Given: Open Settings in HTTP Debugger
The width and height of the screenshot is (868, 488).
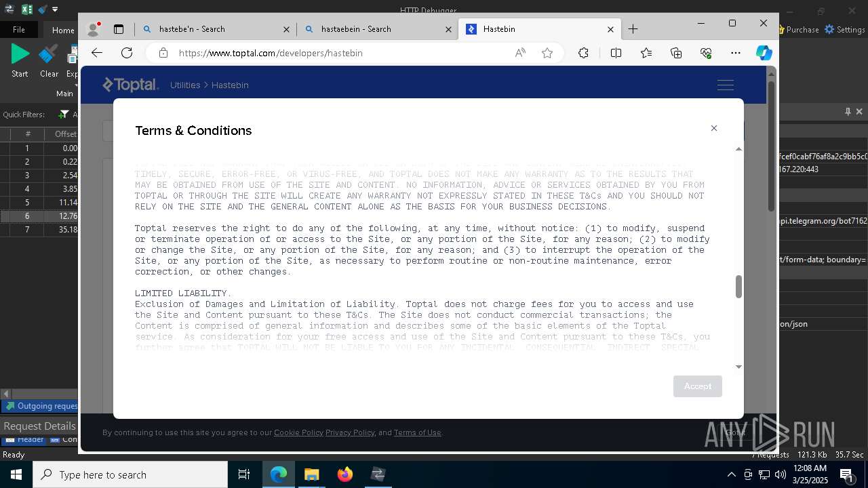Looking at the screenshot, I should point(845,30).
